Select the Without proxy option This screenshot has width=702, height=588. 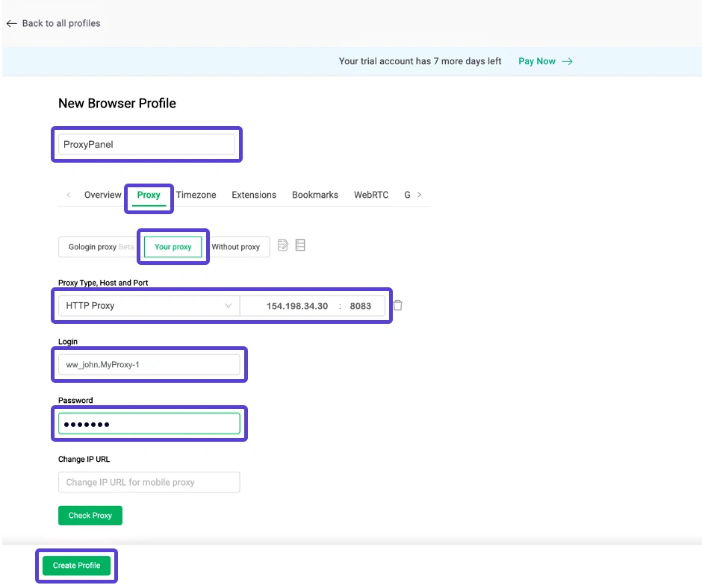pos(236,246)
